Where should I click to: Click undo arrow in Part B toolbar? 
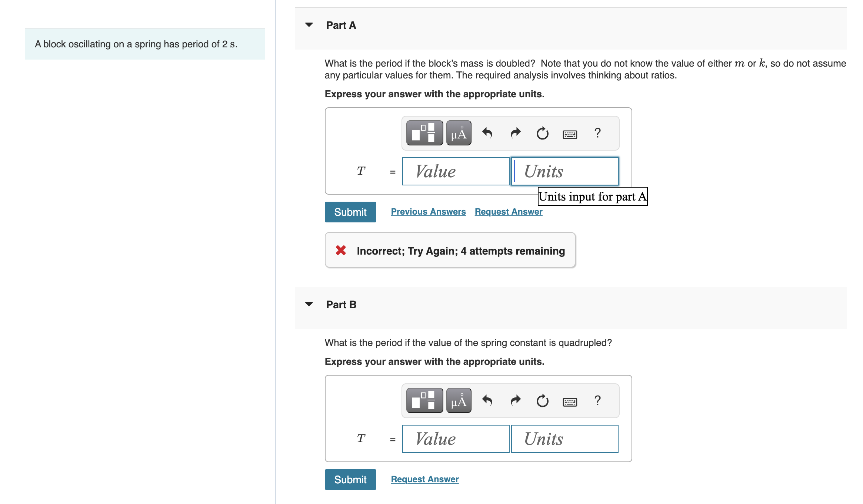point(487,400)
